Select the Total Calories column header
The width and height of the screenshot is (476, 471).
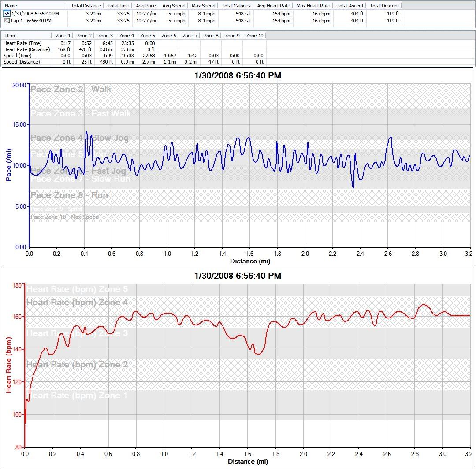click(236, 6)
